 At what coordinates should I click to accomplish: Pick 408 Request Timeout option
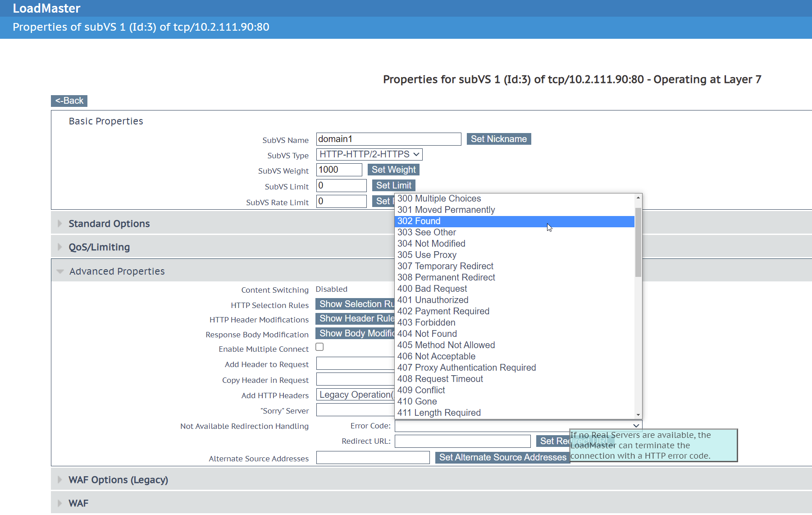(515, 379)
